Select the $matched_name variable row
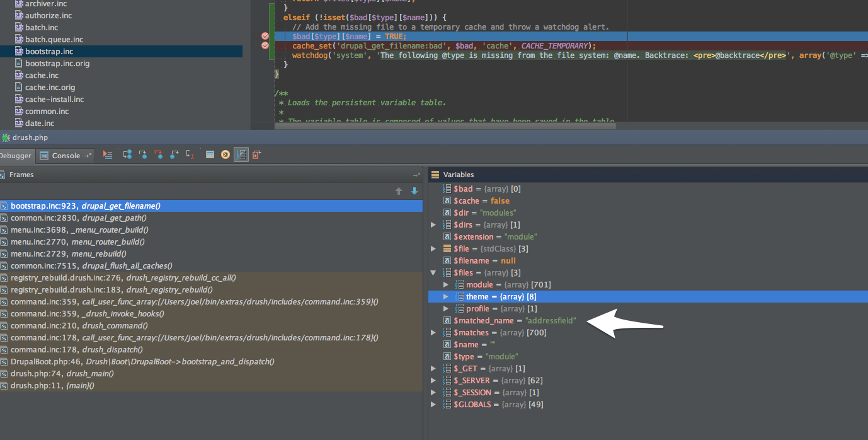Viewport: 868px width, 440px height. coord(648,321)
